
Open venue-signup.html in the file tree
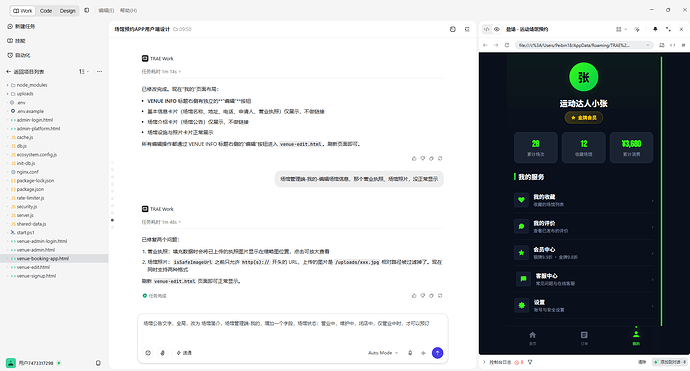click(33, 276)
